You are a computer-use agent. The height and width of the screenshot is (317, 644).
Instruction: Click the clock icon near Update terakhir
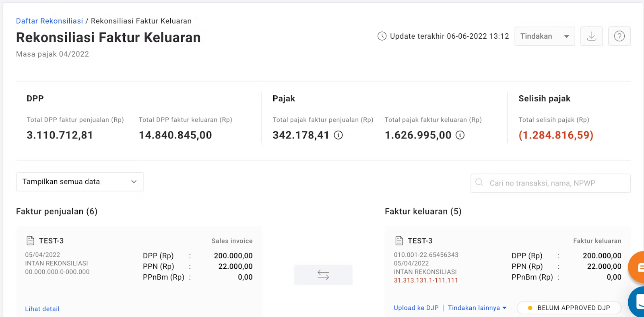tap(382, 36)
